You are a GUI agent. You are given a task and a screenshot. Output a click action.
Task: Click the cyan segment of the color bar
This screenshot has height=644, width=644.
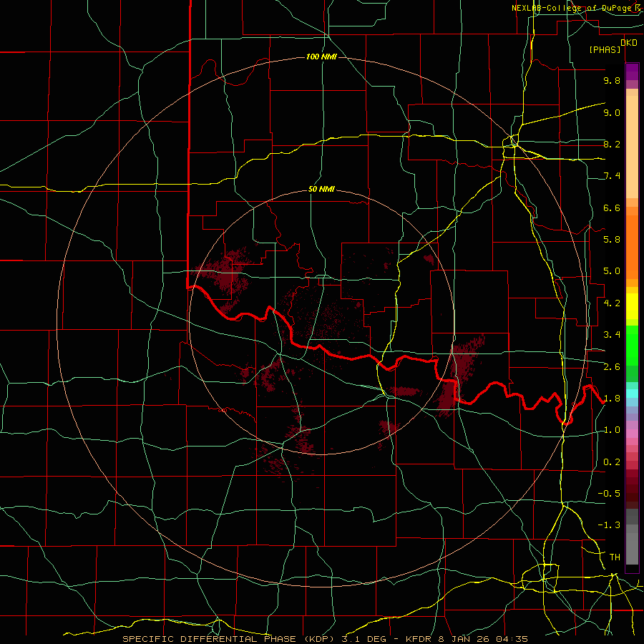pyautogui.click(x=632, y=394)
